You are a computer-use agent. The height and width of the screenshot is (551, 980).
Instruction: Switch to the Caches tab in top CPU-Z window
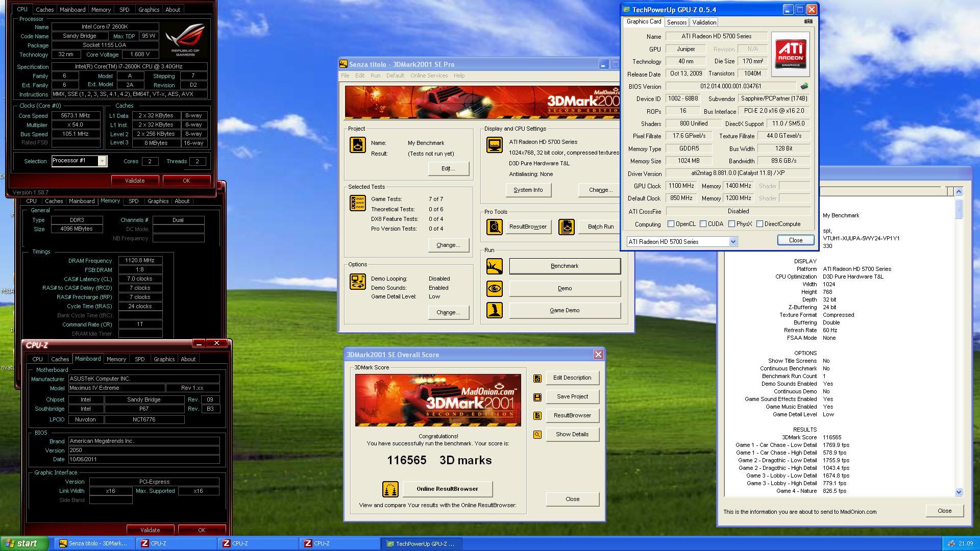pyautogui.click(x=44, y=10)
